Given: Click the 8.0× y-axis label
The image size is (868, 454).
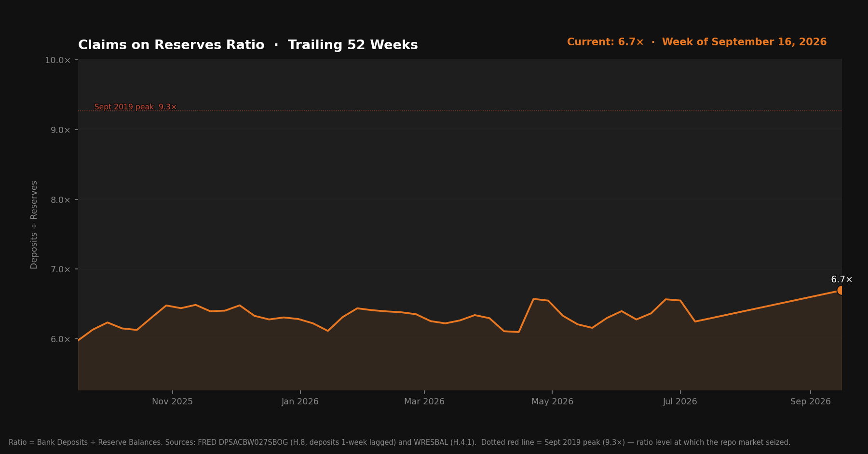Looking at the screenshot, I should coord(60,200).
